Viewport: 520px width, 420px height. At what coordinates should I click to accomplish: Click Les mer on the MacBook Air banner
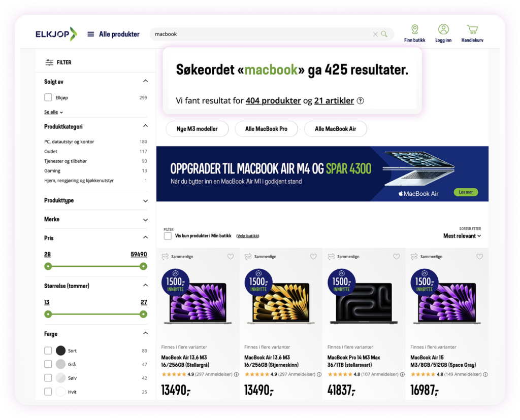466,192
